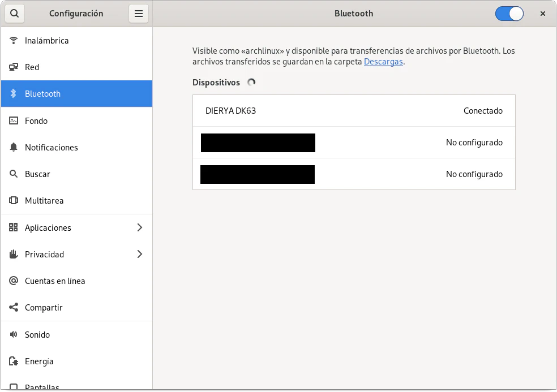The image size is (557, 392).
Task: Select the DIERYA DK63 device row
Action: click(x=354, y=111)
